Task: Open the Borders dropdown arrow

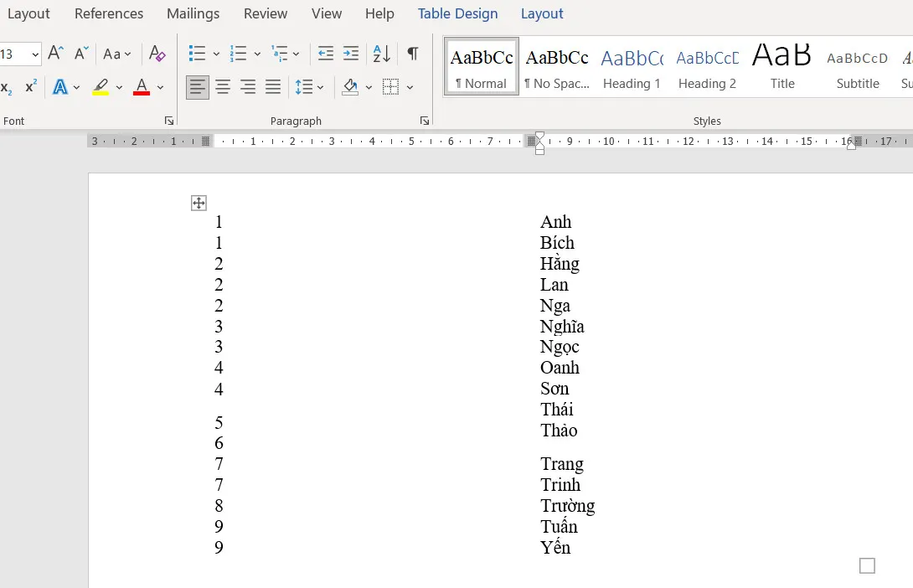Action: tap(410, 87)
